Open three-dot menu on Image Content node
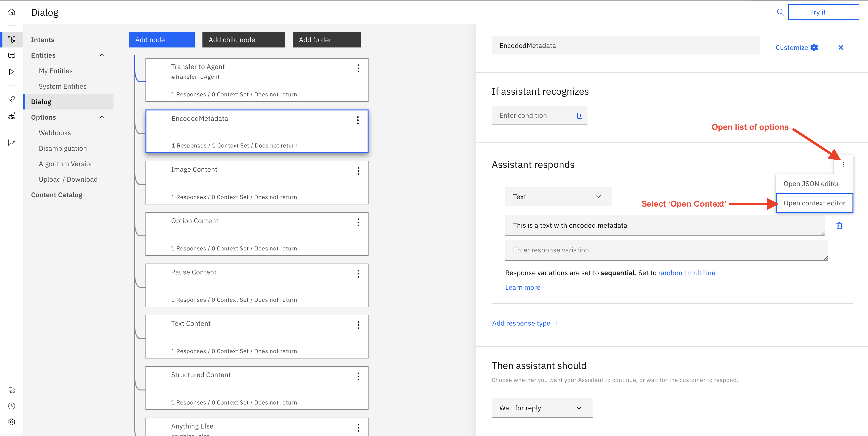 pyautogui.click(x=358, y=171)
